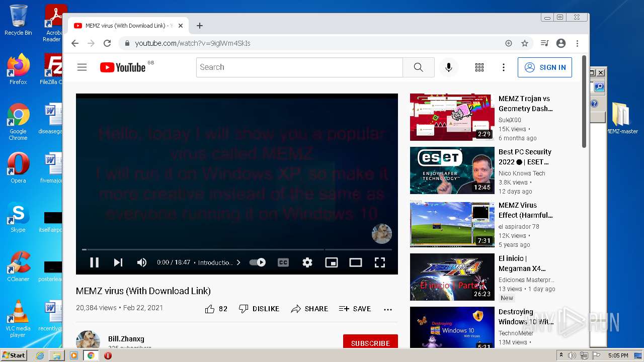Open the YouTube hamburger guide menu

(82, 67)
